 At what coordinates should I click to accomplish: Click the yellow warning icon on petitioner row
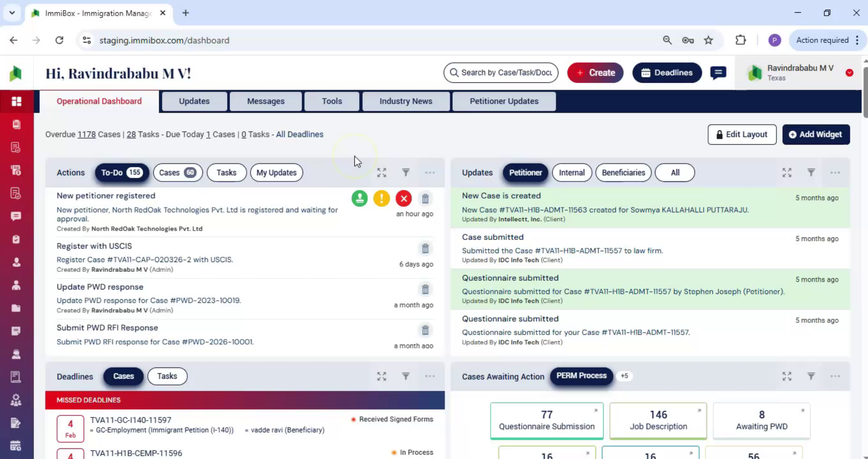pyautogui.click(x=382, y=198)
